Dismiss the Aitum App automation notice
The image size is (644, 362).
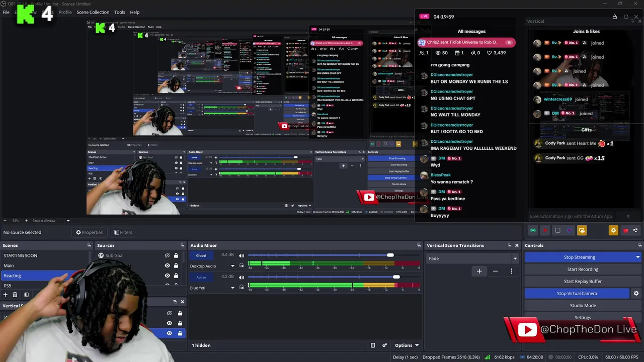click(627, 216)
